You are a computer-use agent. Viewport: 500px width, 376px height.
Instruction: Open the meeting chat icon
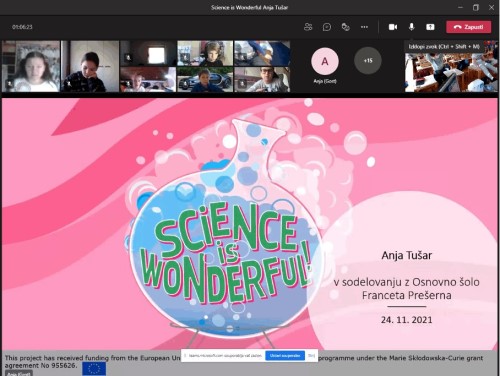coord(327,27)
